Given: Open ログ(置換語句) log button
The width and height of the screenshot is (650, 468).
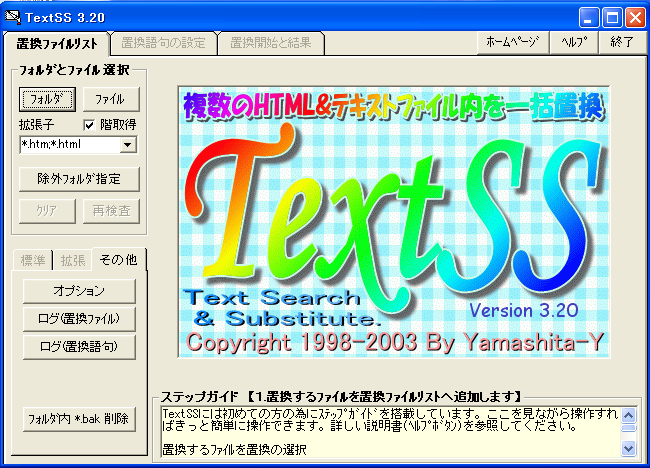Looking at the screenshot, I should tap(79, 347).
